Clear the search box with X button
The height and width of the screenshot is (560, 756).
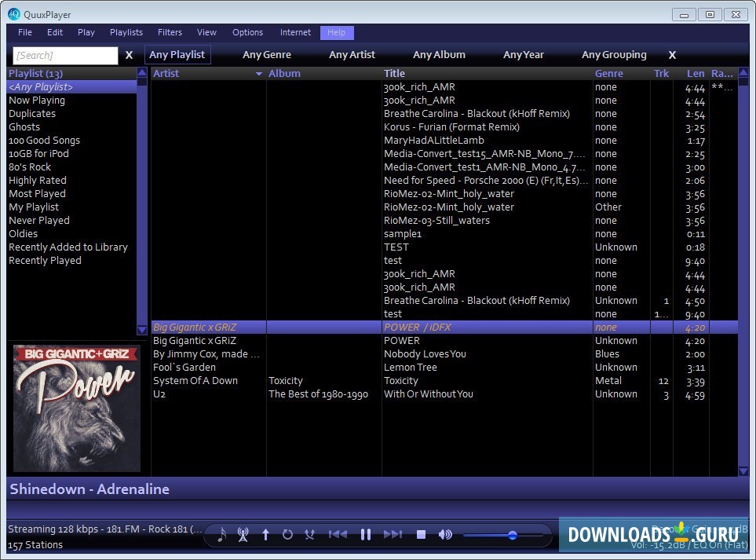click(130, 55)
